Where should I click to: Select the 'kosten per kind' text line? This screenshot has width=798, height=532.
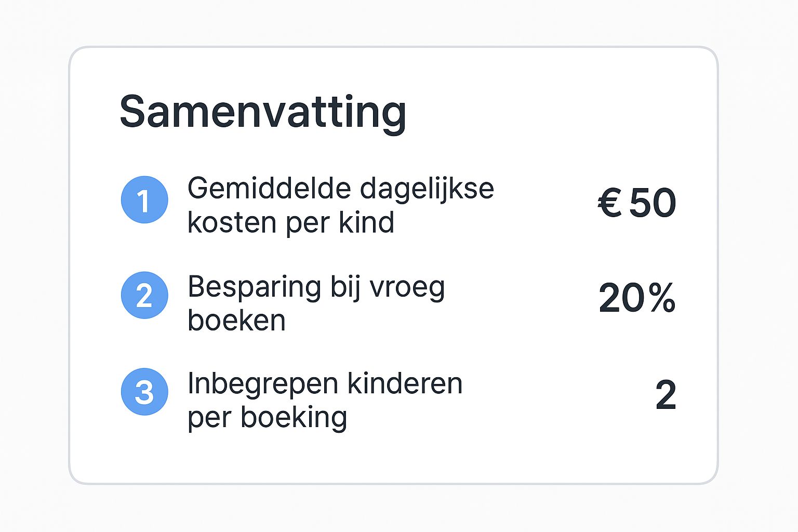point(291,222)
